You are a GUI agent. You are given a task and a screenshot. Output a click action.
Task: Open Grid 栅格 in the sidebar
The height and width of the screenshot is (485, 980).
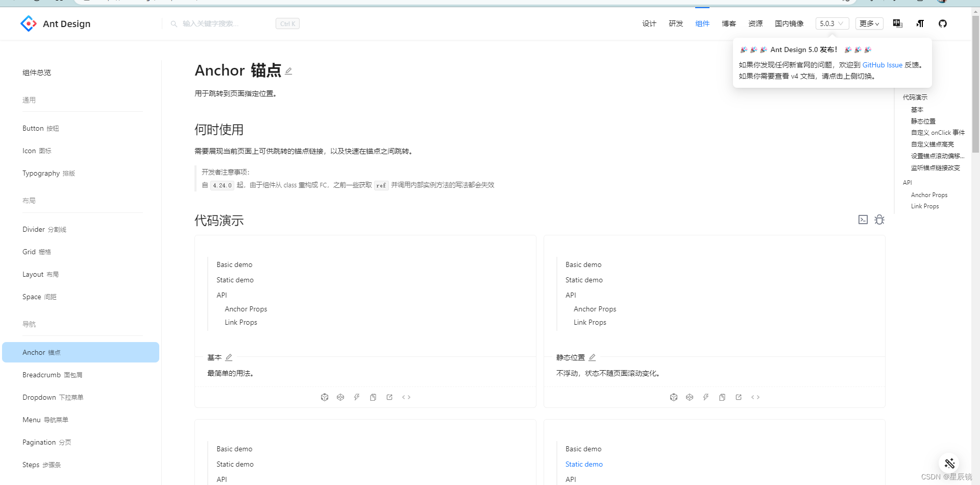point(81,252)
